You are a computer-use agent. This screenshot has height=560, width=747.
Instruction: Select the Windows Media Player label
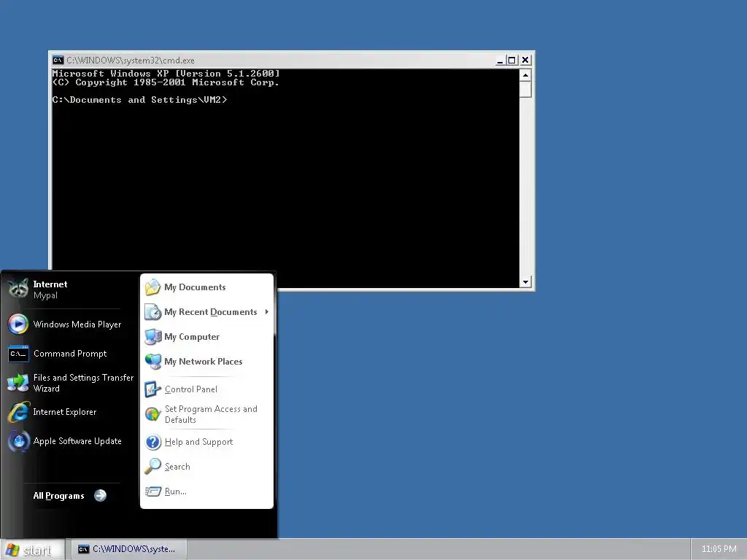pyautogui.click(x=77, y=324)
